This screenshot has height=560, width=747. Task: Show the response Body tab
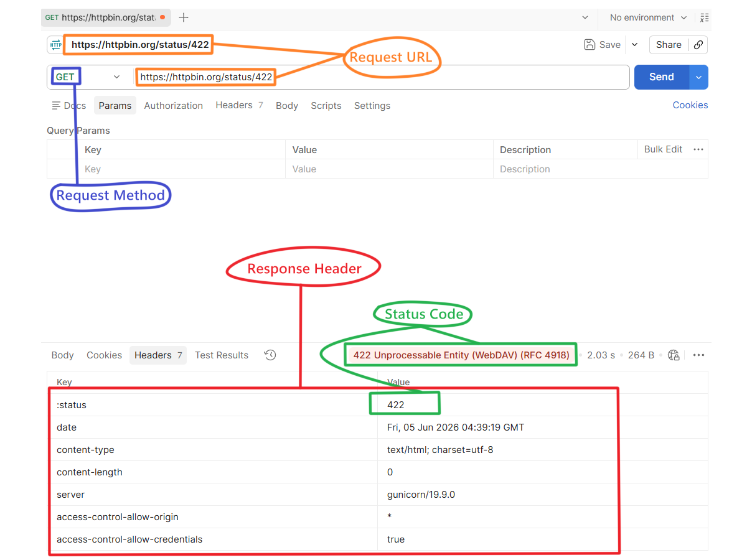tap(62, 355)
